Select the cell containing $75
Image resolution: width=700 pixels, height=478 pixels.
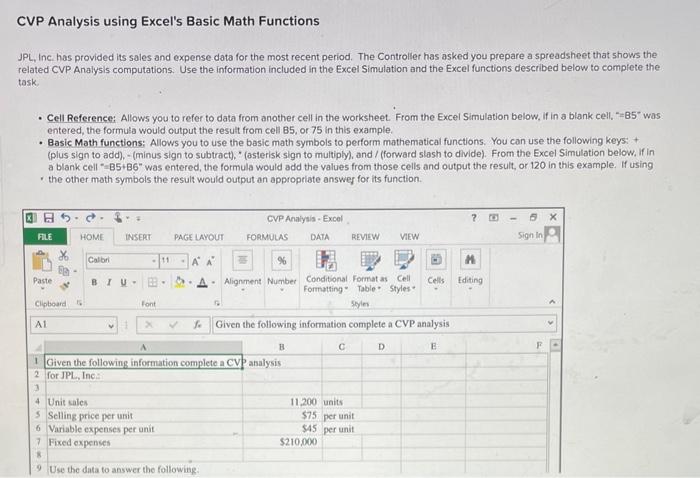coord(282,416)
